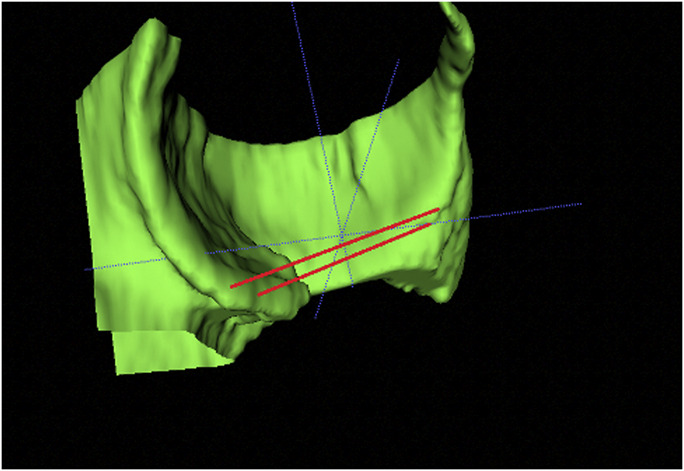684x471 pixels.
Task: Select right end of horizontal blue dotted axis
Action: pyautogui.click(x=580, y=204)
